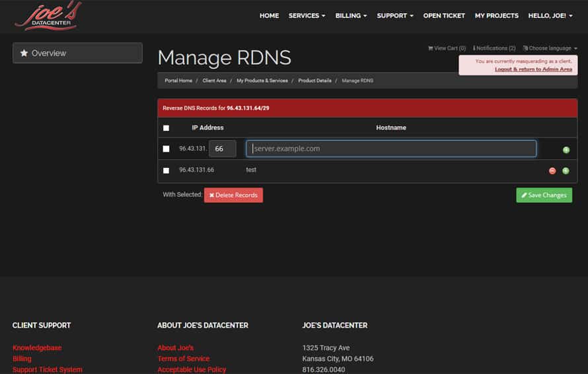Expand the Billing dropdown menu
The width and height of the screenshot is (588, 374).
point(351,16)
